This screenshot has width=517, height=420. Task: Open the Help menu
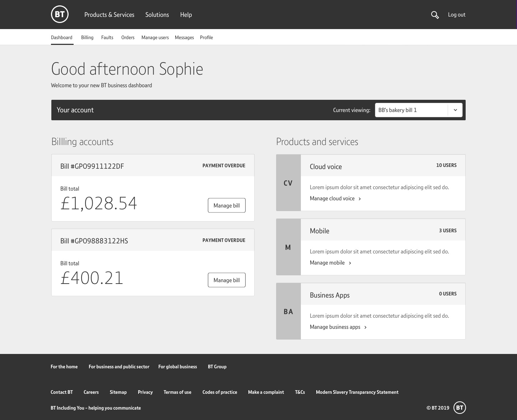pyautogui.click(x=186, y=15)
